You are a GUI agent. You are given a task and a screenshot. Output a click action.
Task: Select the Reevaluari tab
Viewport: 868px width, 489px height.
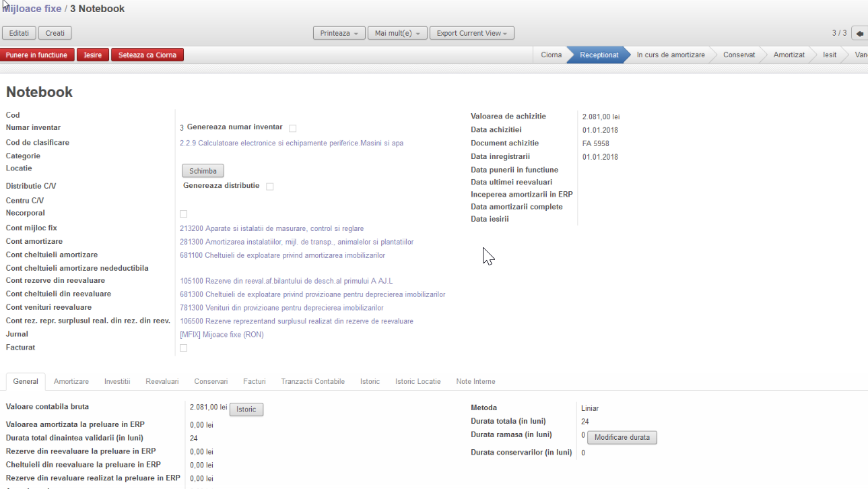pos(162,381)
